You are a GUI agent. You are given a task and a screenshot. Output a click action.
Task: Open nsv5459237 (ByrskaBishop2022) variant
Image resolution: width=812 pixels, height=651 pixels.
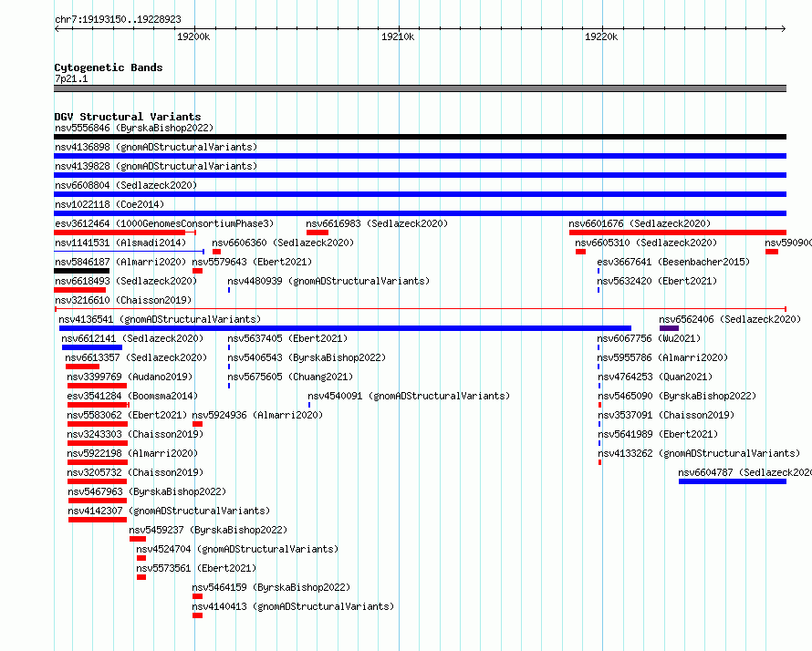click(x=208, y=530)
